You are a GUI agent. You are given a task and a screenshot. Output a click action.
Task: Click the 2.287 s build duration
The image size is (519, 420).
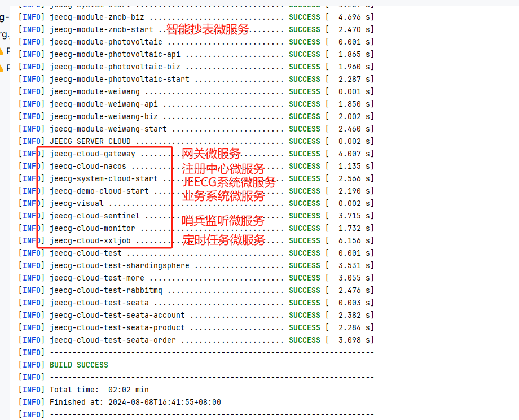(x=354, y=79)
